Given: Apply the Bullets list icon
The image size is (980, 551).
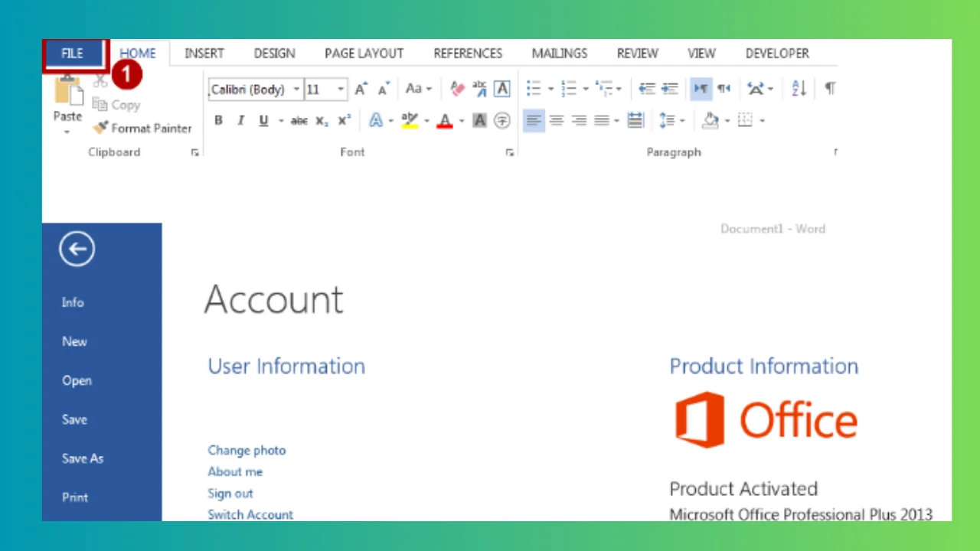Looking at the screenshot, I should pos(534,89).
